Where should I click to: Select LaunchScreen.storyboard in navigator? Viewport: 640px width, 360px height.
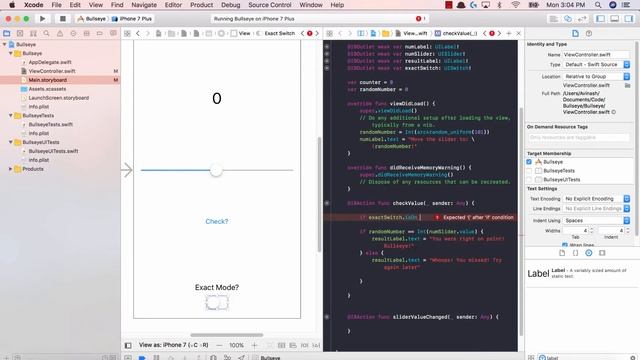point(58,98)
